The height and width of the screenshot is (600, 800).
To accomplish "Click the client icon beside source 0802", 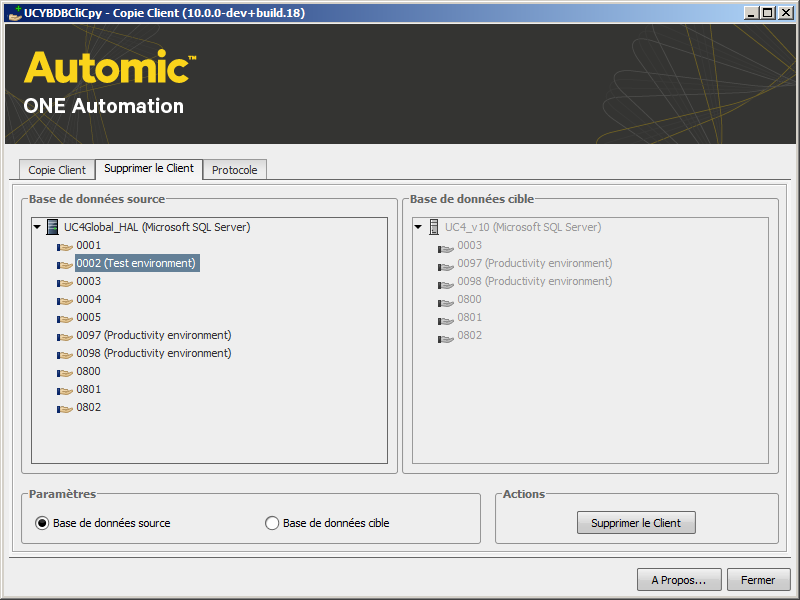I will (x=64, y=409).
